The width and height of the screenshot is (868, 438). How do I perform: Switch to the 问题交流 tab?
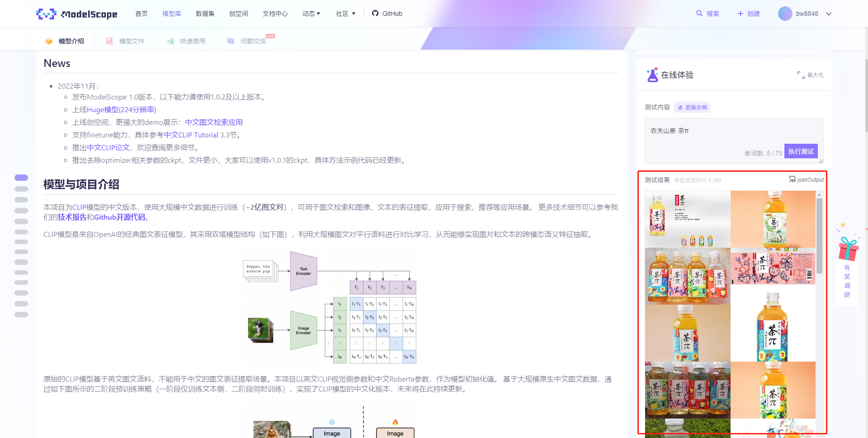coord(246,41)
